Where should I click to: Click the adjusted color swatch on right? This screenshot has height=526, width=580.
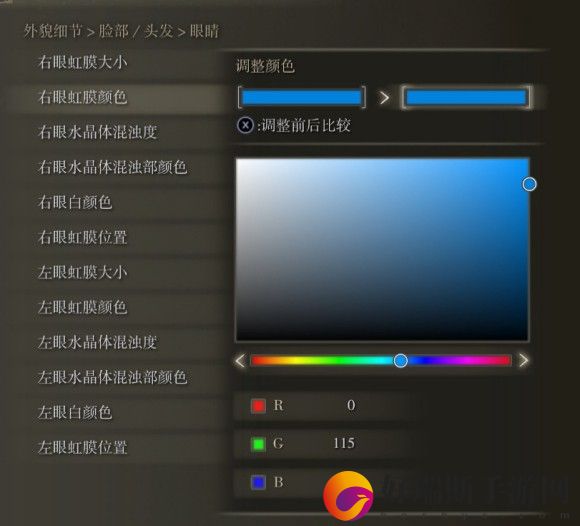point(466,97)
